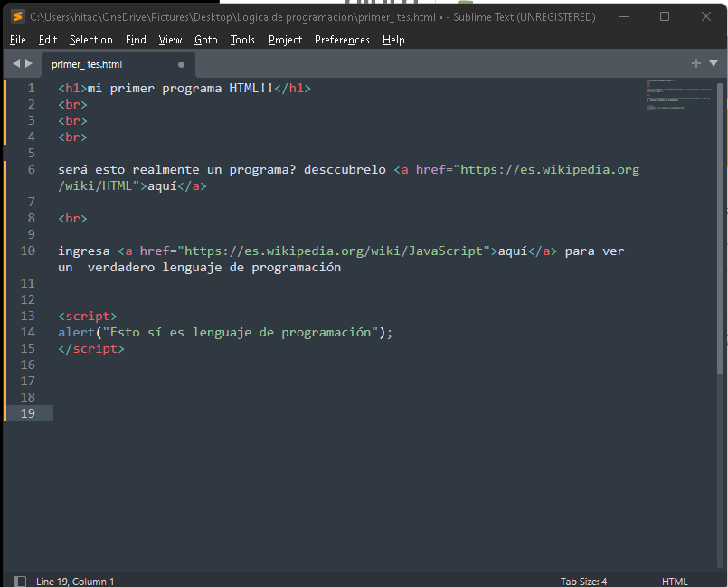Open the Help menu
Image resolution: width=728 pixels, height=587 pixels.
pos(393,40)
